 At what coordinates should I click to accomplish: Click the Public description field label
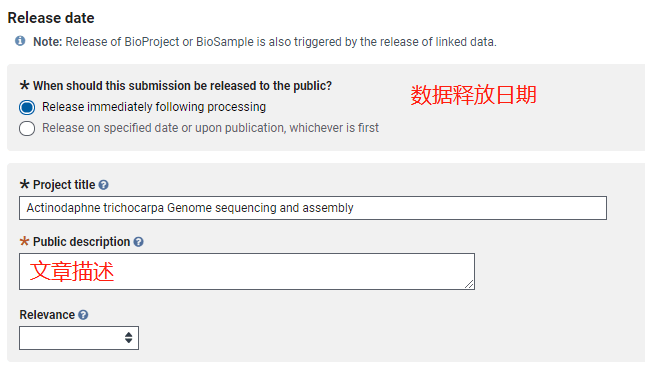pos(81,242)
